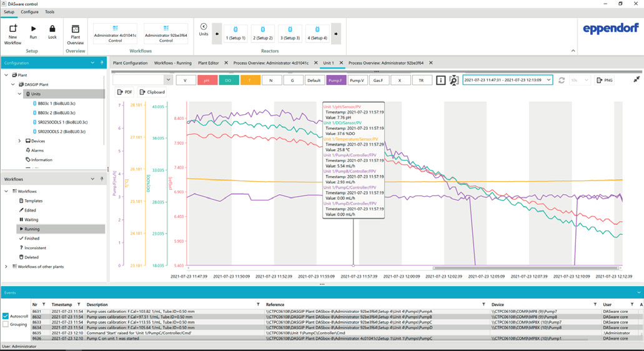This screenshot has width=644, height=351.
Task: Collapse the Events panel
Action: click(638, 292)
